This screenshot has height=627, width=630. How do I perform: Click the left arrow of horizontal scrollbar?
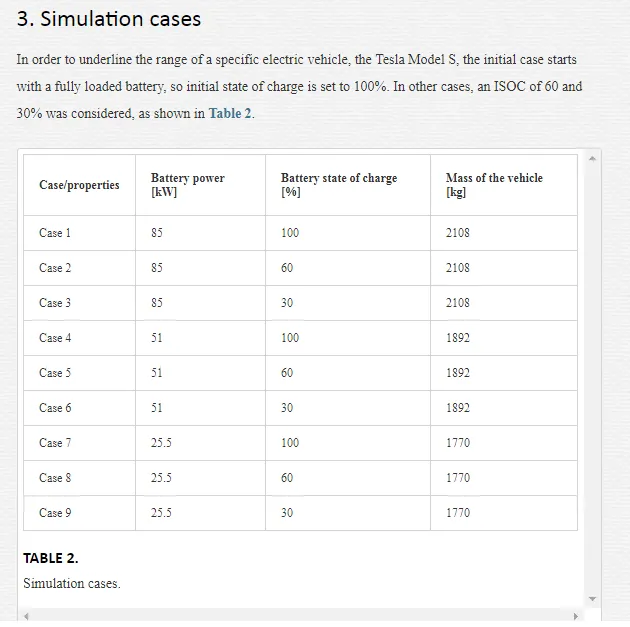tap(26, 616)
